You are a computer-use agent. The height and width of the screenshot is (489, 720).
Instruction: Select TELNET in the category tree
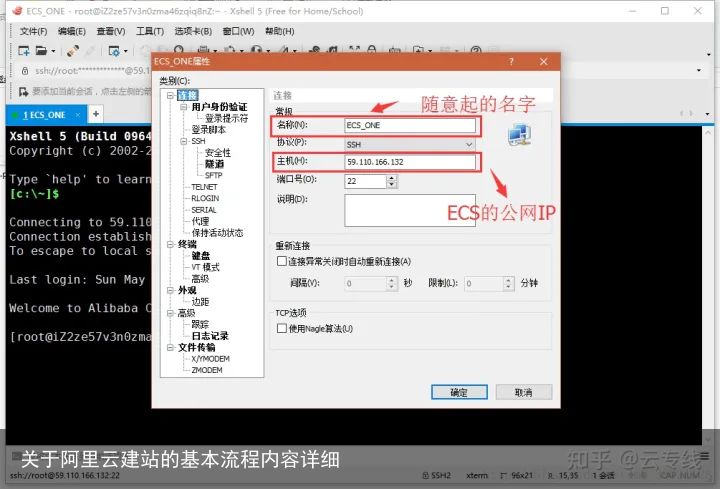(x=204, y=187)
